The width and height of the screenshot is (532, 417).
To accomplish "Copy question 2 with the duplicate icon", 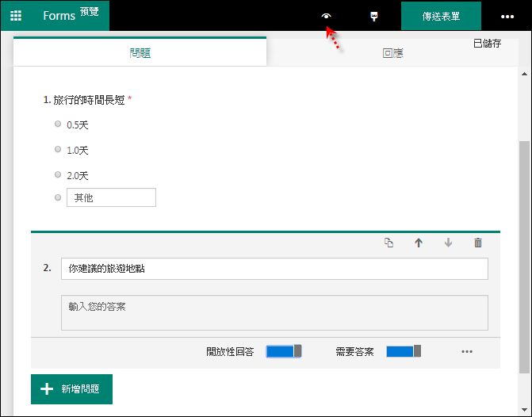I will coord(388,243).
